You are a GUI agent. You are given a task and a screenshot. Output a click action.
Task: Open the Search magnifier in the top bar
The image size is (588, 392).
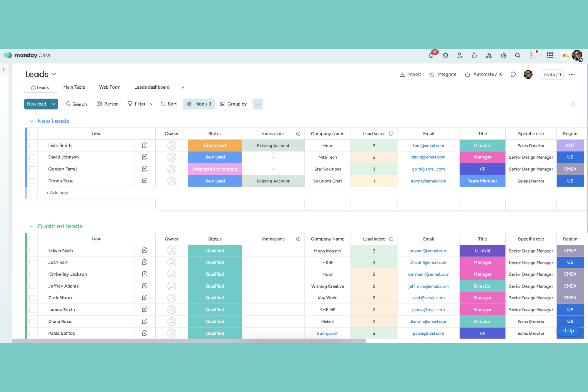518,55
